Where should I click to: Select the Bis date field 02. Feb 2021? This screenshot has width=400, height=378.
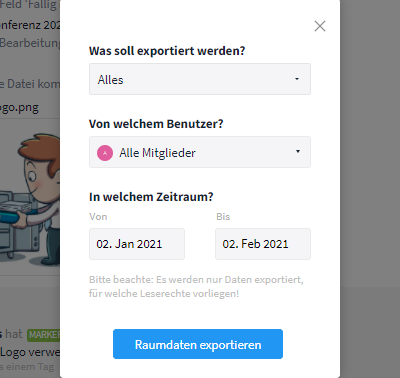tap(263, 244)
